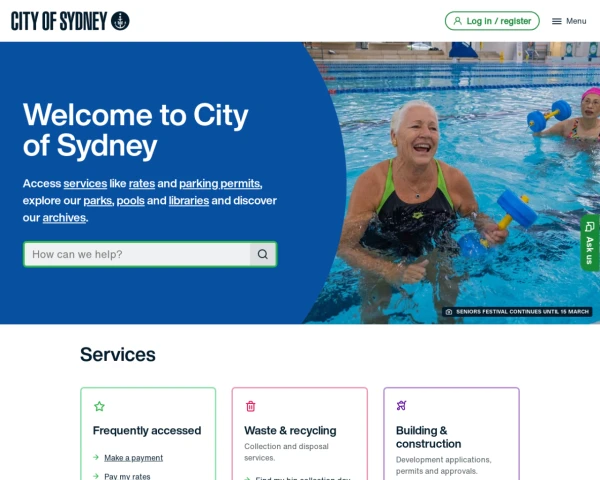Click the star icon on Frequently accessed card
This screenshot has height=480, width=600.
coord(99,406)
